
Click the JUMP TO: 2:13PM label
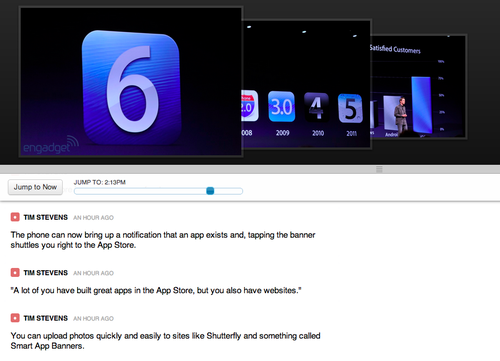[x=100, y=182]
